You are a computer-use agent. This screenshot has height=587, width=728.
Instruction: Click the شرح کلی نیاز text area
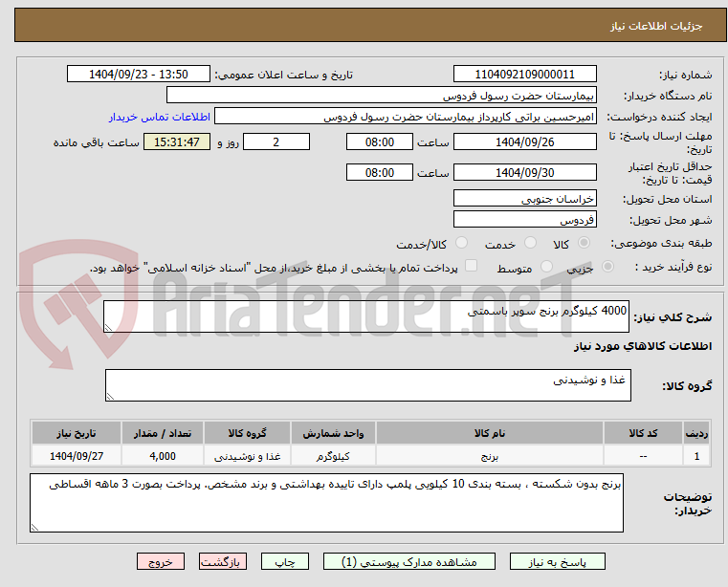point(365,316)
